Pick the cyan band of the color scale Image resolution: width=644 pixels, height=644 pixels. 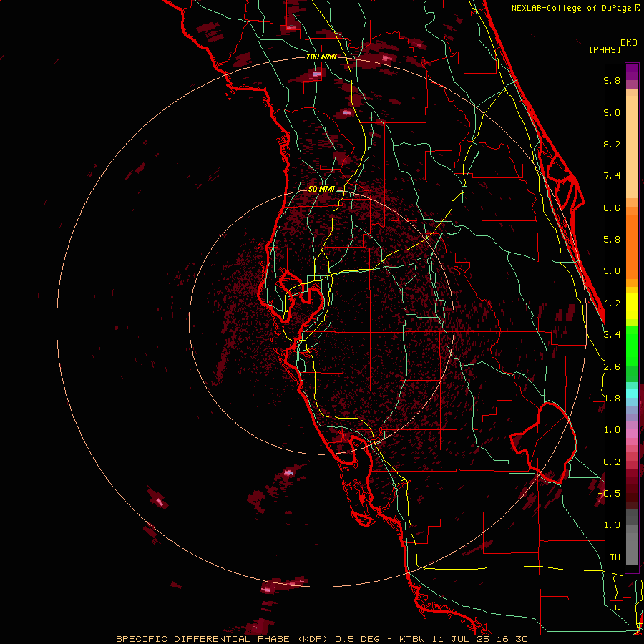pyautogui.click(x=632, y=394)
